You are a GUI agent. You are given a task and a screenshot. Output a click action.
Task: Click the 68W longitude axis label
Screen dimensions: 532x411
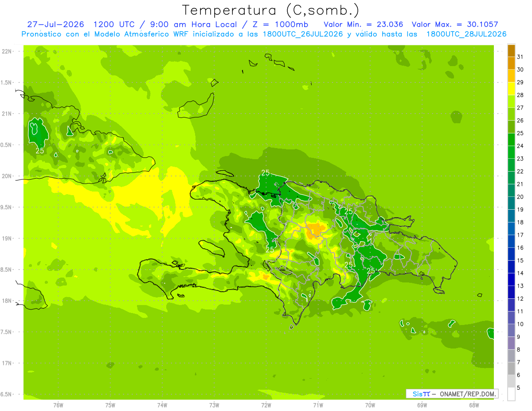click(x=474, y=405)
